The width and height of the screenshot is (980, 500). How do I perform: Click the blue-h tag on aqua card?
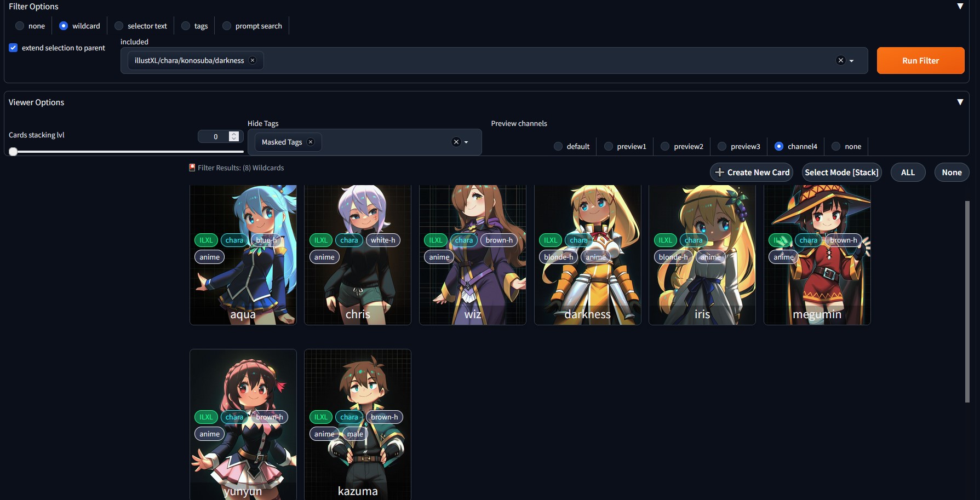point(266,240)
